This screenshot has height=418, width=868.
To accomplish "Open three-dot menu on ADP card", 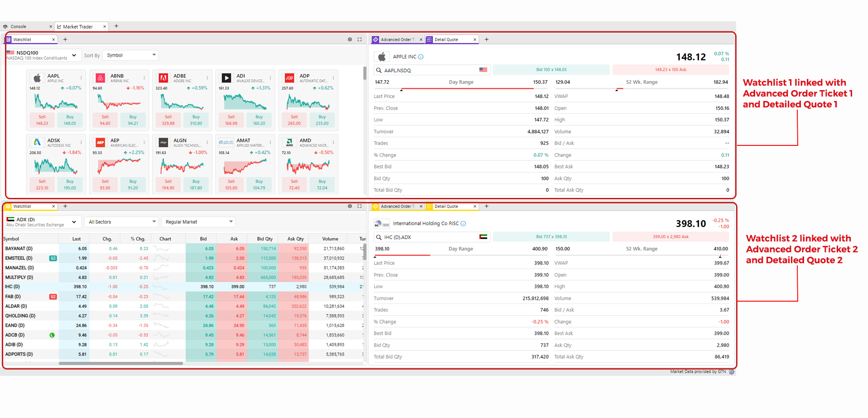I will tap(333, 78).
